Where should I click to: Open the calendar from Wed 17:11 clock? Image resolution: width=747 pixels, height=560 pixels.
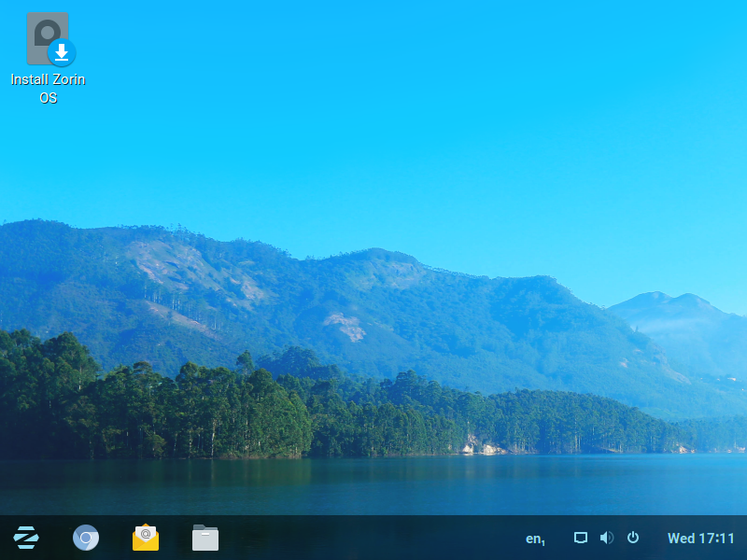tap(700, 539)
